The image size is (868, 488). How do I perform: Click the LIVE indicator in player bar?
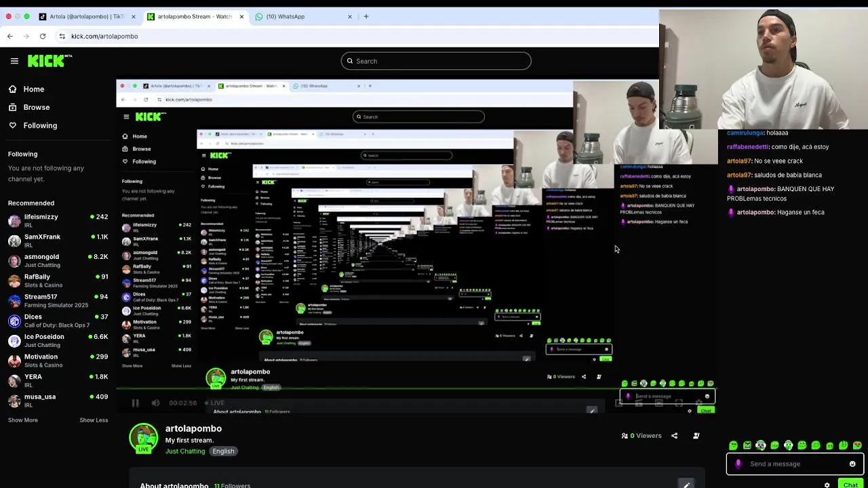click(x=215, y=403)
